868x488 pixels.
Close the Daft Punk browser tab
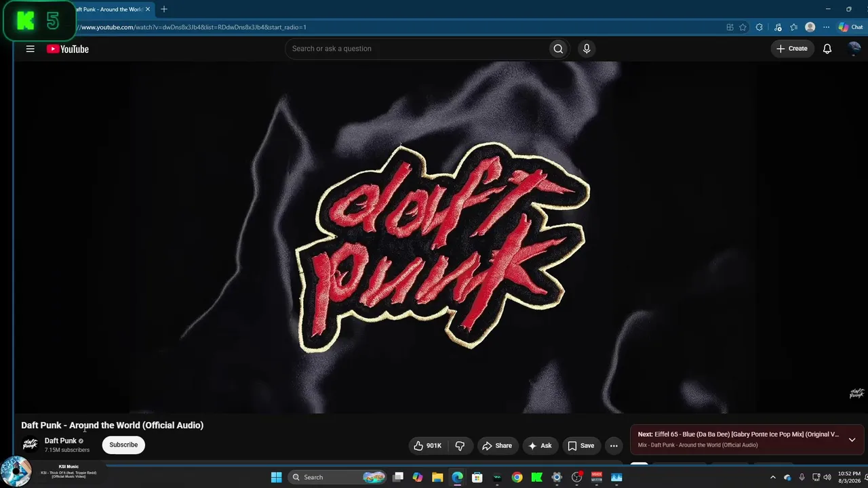coord(148,9)
